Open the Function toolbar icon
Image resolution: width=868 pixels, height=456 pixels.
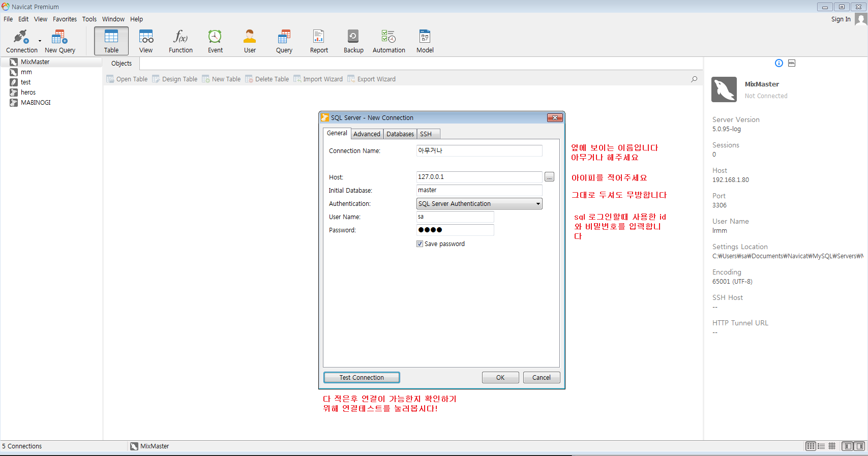point(181,41)
